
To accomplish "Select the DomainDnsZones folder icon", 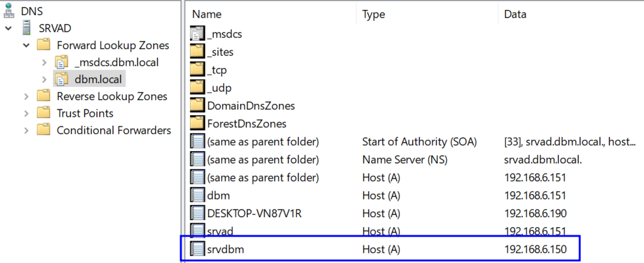I will [197, 106].
